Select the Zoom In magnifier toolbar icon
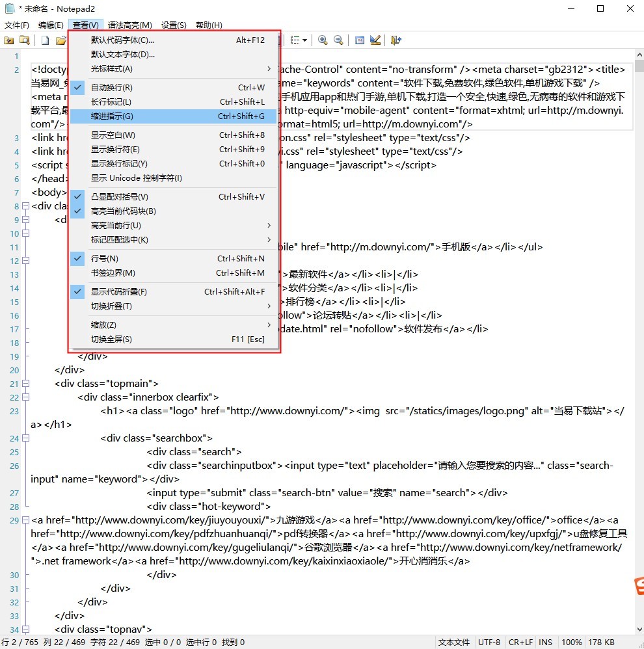 pos(323,40)
